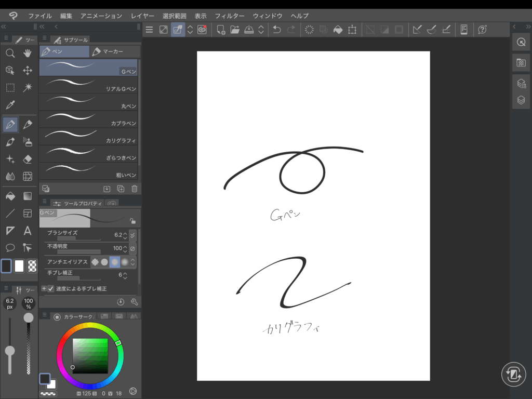
Task: Select the transparent color swatch
Action: [x=32, y=266]
